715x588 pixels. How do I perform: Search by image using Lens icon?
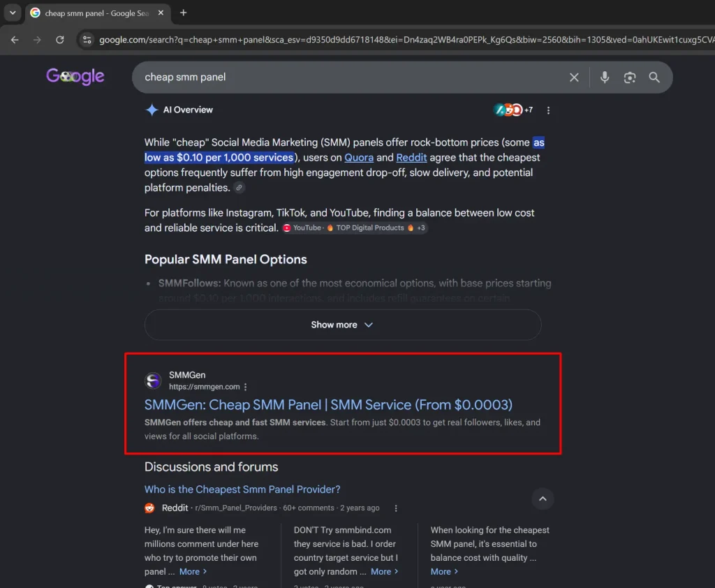pyautogui.click(x=630, y=77)
